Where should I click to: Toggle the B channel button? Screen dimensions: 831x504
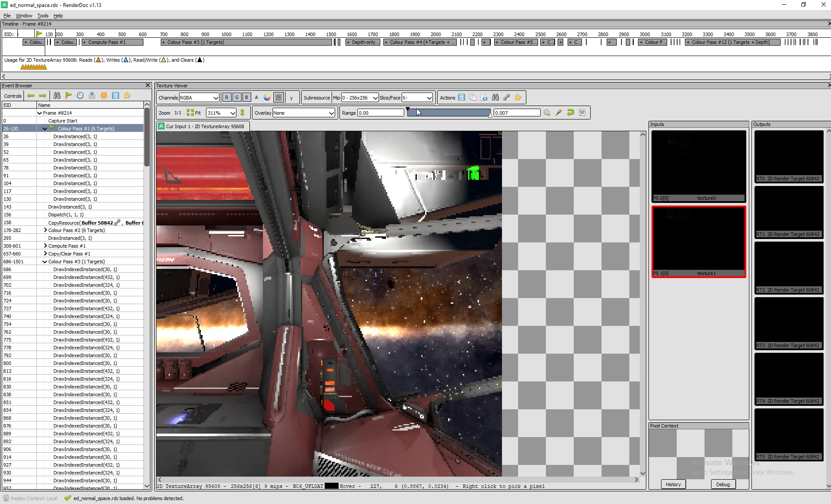[x=247, y=97]
